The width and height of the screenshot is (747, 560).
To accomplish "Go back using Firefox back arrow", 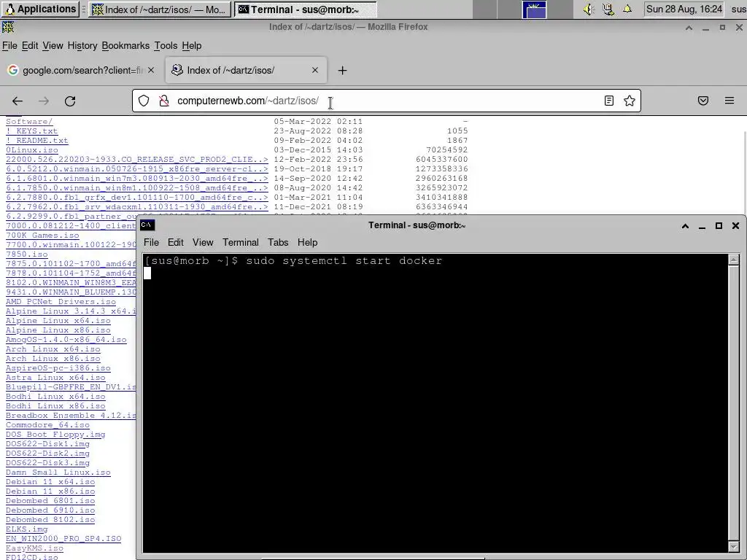I will pyautogui.click(x=18, y=101).
